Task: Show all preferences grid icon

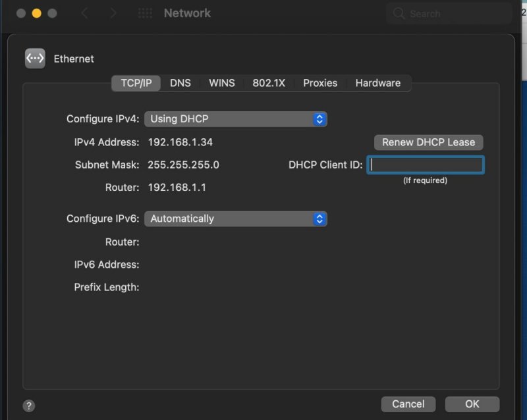Action: pos(145,13)
